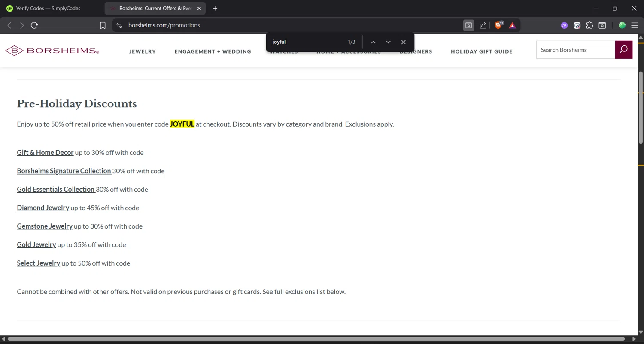This screenshot has height=344, width=644.
Task: Open the Select Jewelry link
Action: [x=38, y=263]
